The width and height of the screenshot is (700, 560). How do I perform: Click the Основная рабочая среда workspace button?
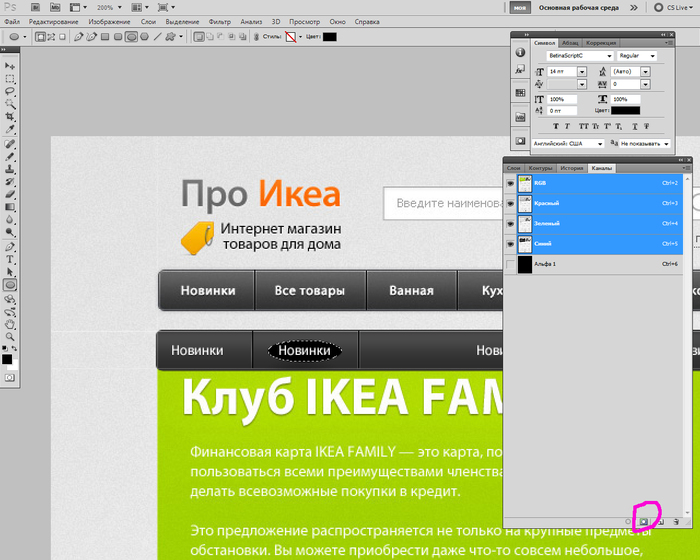pos(579,8)
